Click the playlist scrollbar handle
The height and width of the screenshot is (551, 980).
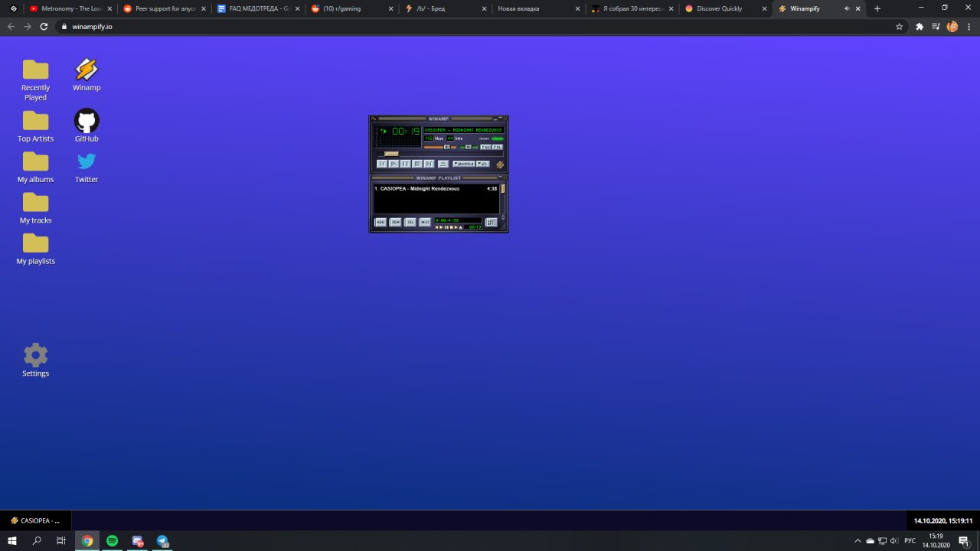point(503,188)
